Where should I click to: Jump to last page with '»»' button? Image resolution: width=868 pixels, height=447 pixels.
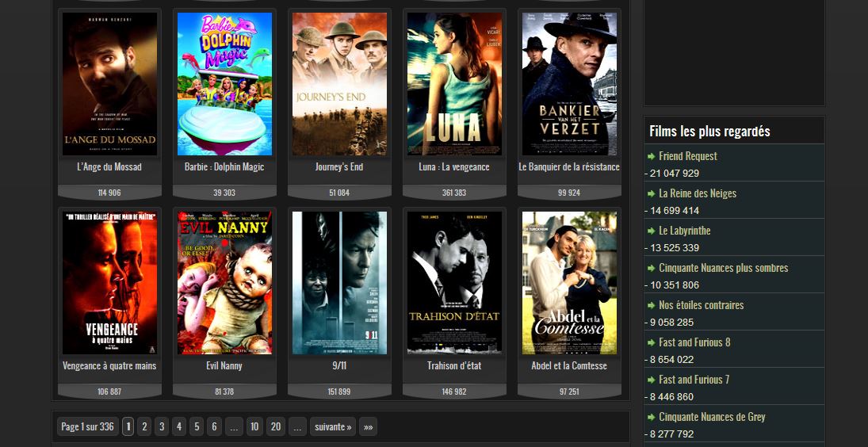point(368,426)
